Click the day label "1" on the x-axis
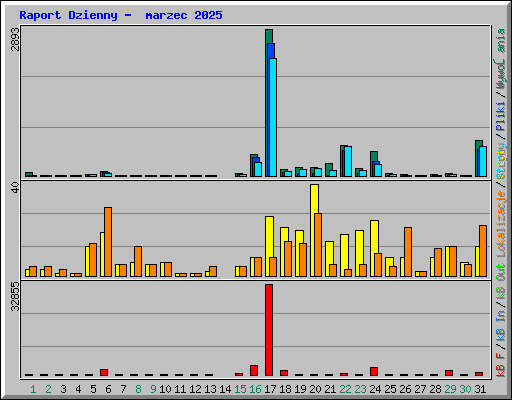The width and height of the screenshot is (512, 400). click(33, 389)
